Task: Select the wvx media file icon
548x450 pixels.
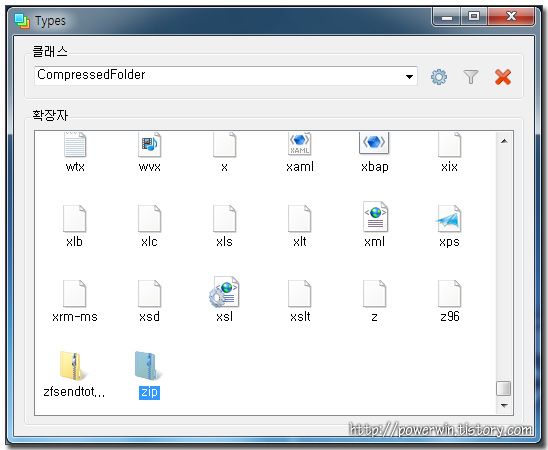Action: 150,145
